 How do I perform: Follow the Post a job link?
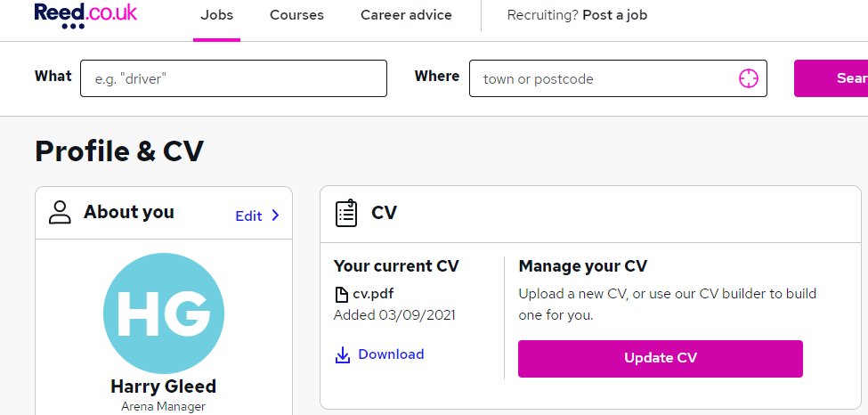614,15
